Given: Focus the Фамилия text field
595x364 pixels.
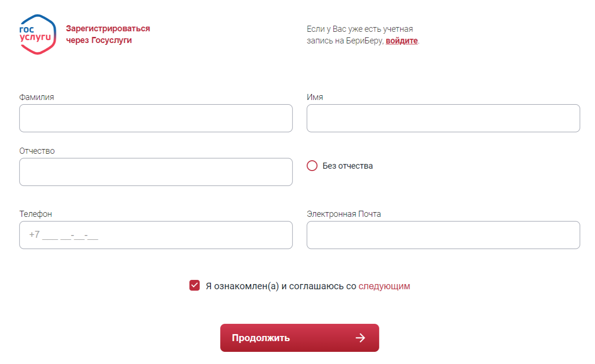Looking at the screenshot, I should [156, 118].
